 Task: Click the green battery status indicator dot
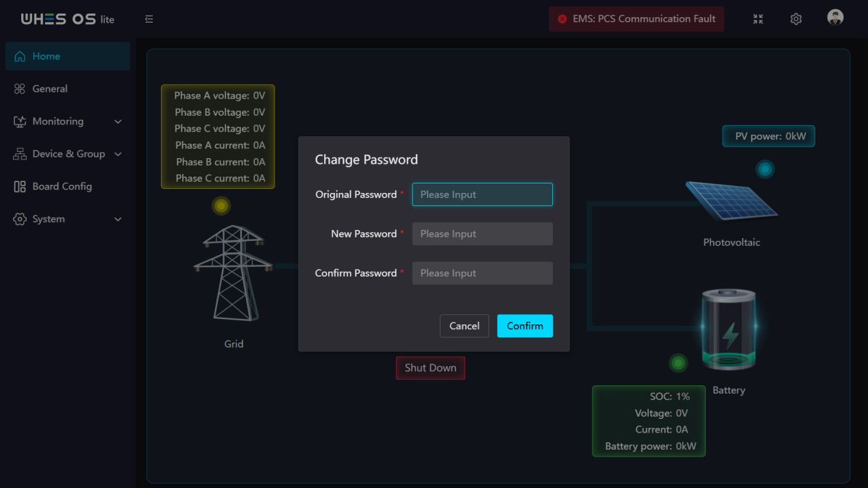[678, 363]
